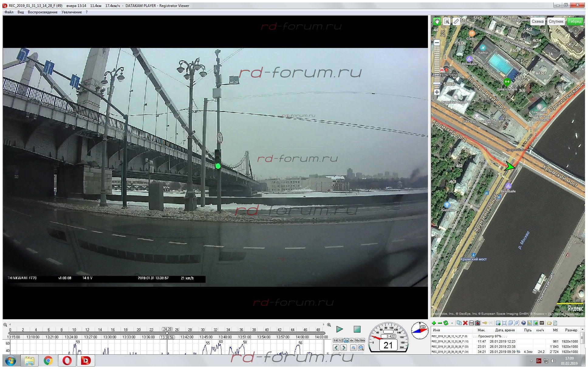This screenshot has width=588, height=369.
Task: Click the red X delete file icon
Action: tap(465, 323)
